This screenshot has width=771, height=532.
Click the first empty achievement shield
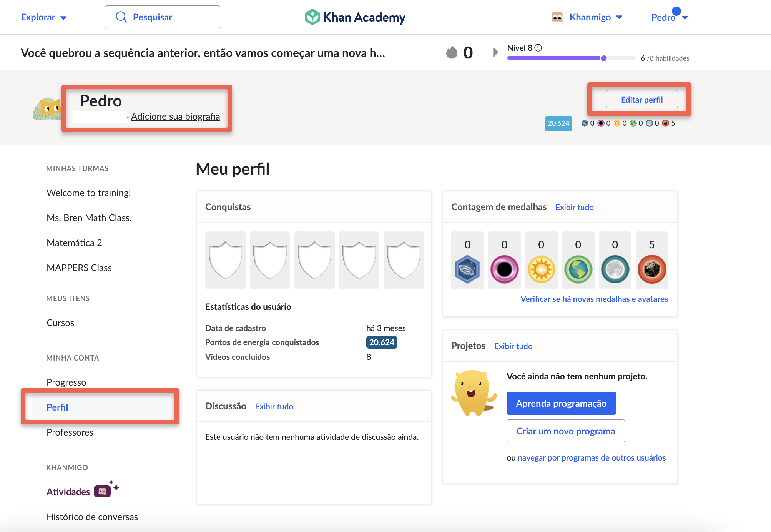[x=225, y=260]
